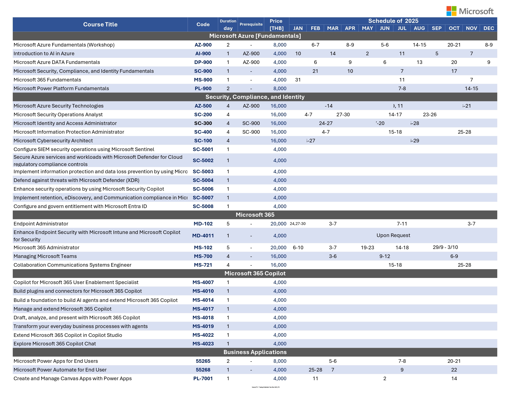Click course code MS-700
This screenshot has height=395, width=532.
point(203,256)
